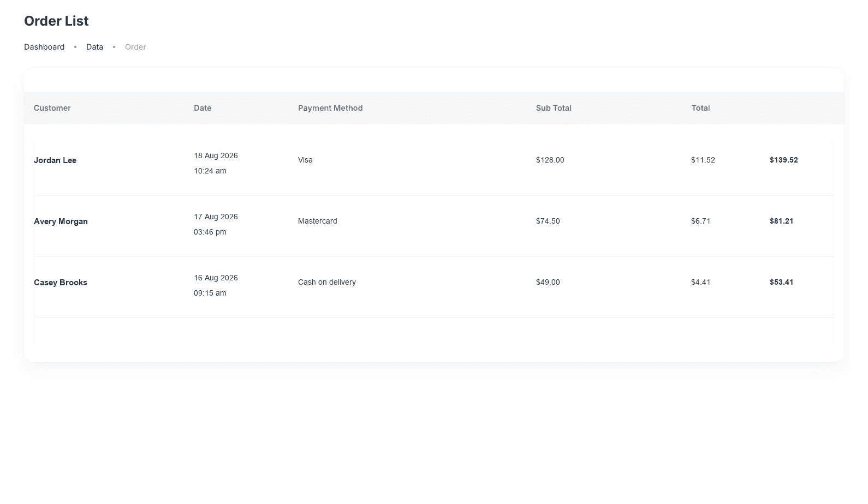Select the Cash on delivery cell
This screenshot has height=504, width=868.
pyautogui.click(x=327, y=282)
